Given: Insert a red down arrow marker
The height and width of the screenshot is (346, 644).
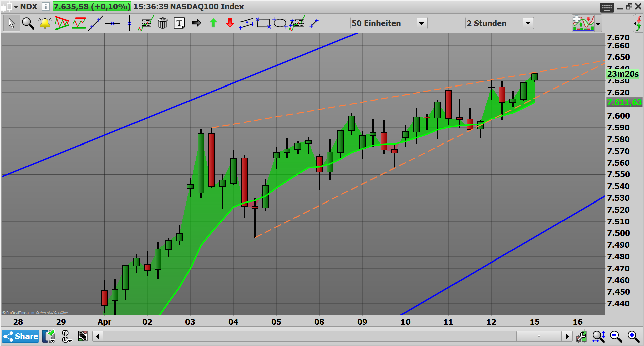Looking at the screenshot, I should coord(230,23).
